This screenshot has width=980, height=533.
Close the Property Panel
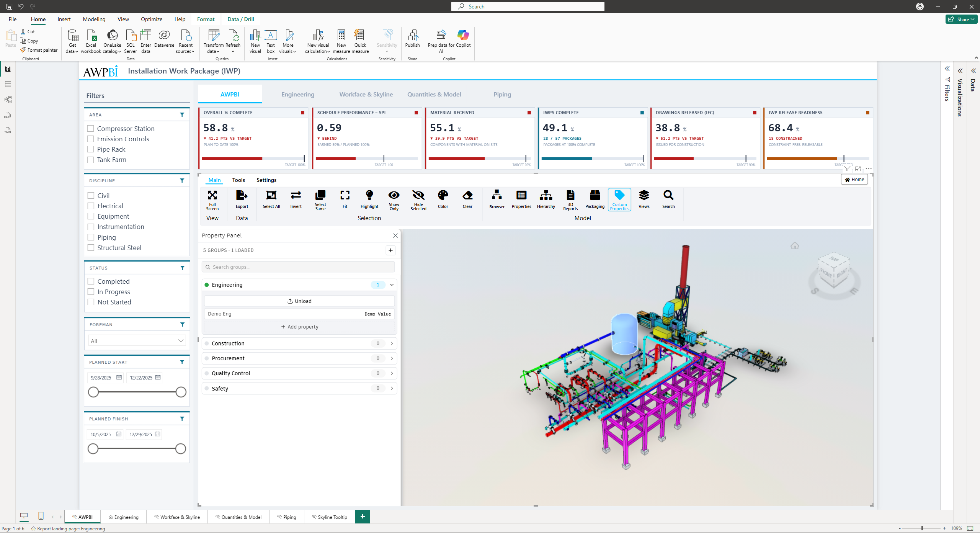tap(395, 235)
